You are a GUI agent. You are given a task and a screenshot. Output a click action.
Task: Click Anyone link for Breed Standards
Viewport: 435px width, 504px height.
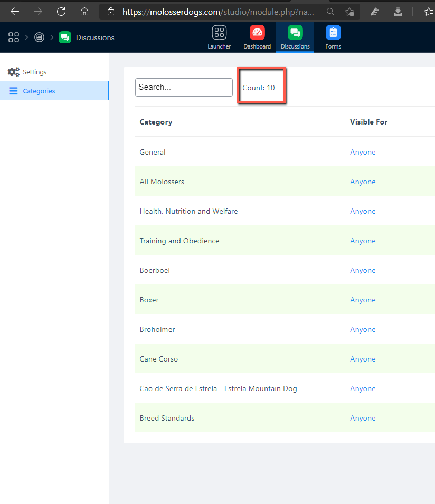[363, 418]
